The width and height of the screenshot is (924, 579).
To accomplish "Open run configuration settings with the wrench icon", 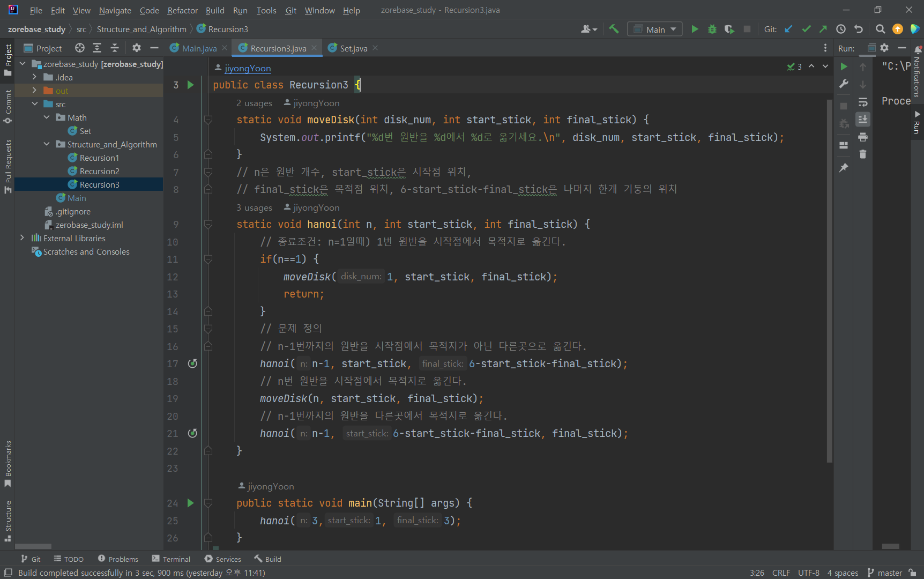I will tap(844, 84).
